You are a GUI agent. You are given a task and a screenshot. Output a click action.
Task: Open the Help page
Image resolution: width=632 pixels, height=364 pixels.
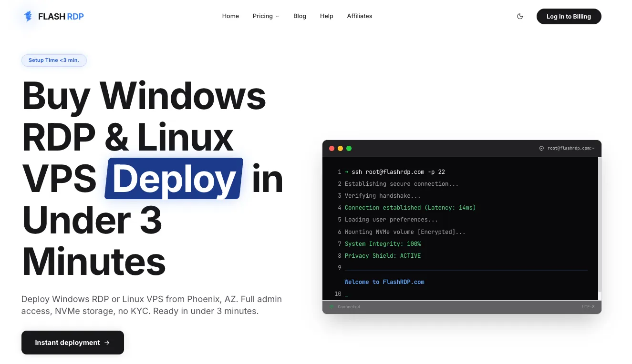click(x=326, y=16)
